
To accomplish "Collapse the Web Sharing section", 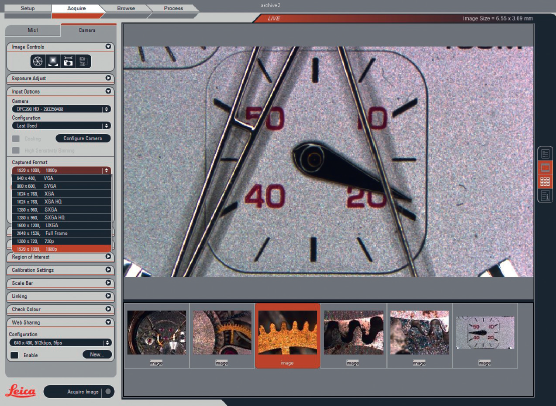I will (x=108, y=322).
